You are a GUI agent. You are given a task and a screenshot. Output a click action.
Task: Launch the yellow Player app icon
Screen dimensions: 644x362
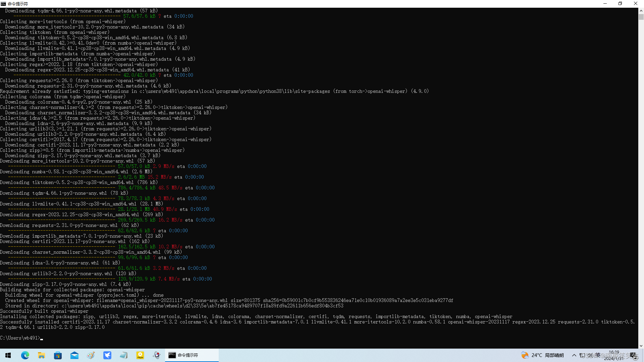(x=140, y=355)
